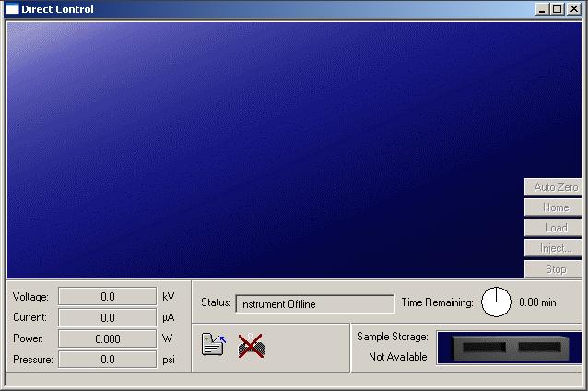Select the Voltage value field

(x=107, y=296)
